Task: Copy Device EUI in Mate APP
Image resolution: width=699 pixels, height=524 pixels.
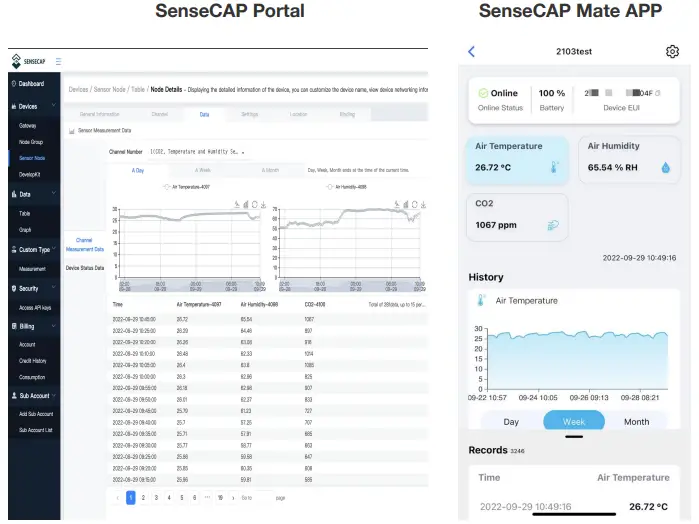Action: click(658, 93)
